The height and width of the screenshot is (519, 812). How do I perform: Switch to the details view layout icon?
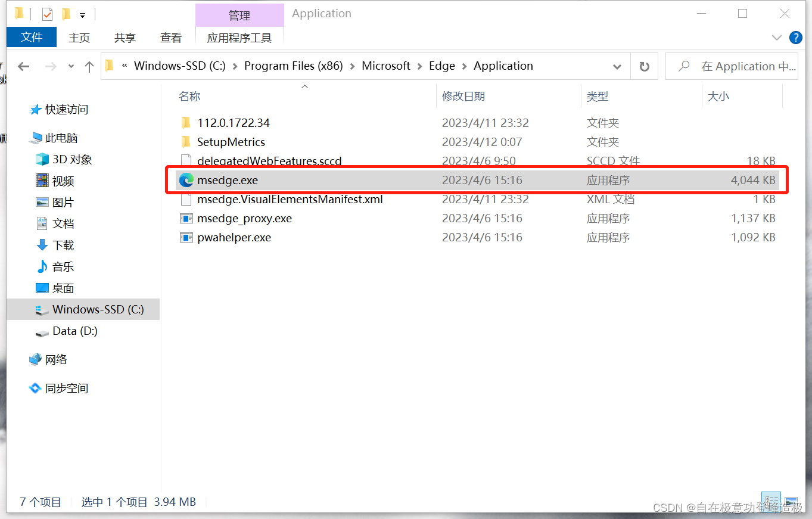[x=771, y=502]
